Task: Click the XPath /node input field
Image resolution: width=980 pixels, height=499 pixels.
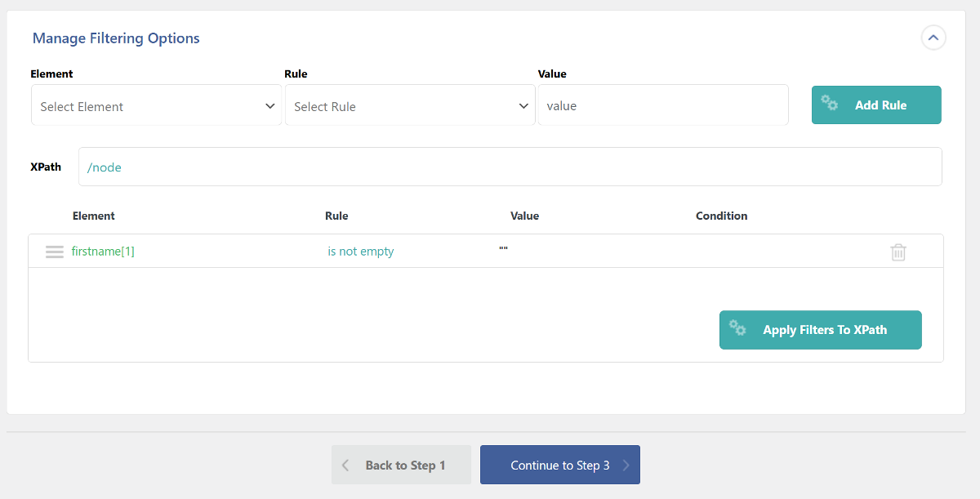Action: point(510,167)
